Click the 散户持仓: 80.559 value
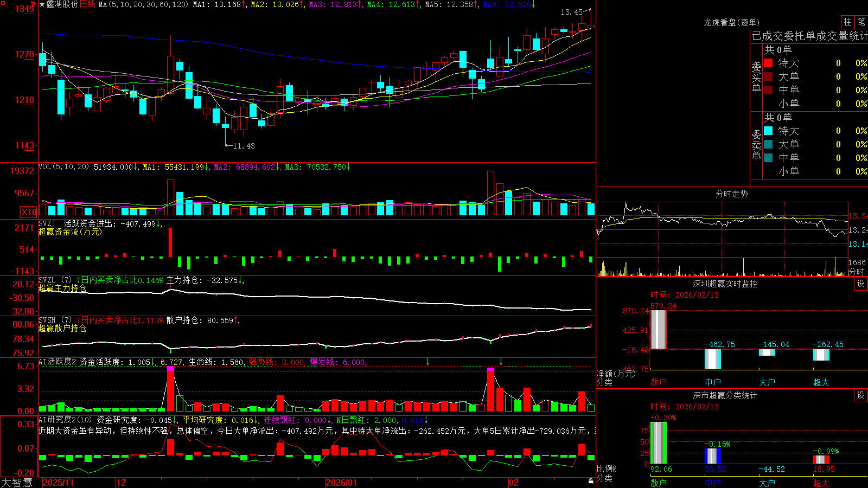Screen dimensions: 868x488 200,320
